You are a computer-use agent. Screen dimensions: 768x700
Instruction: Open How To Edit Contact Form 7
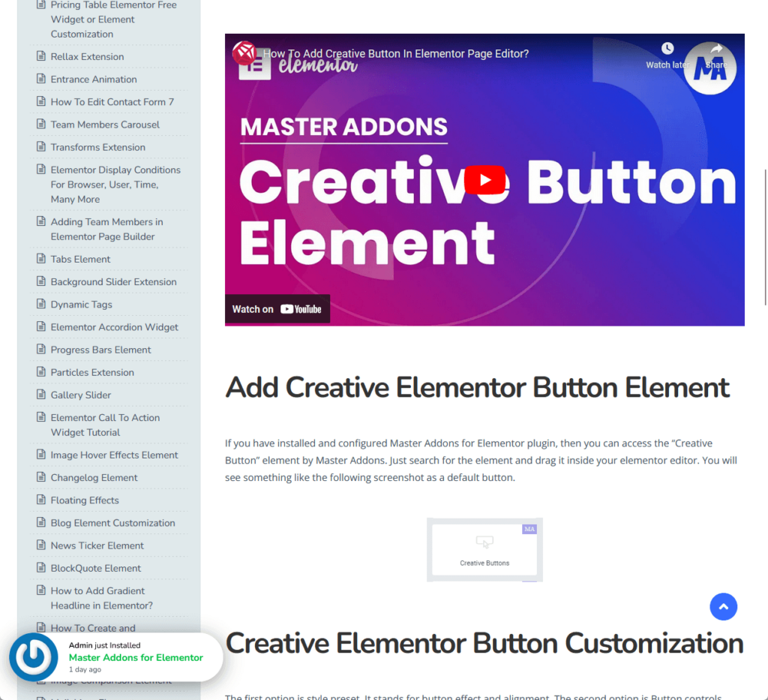click(112, 102)
